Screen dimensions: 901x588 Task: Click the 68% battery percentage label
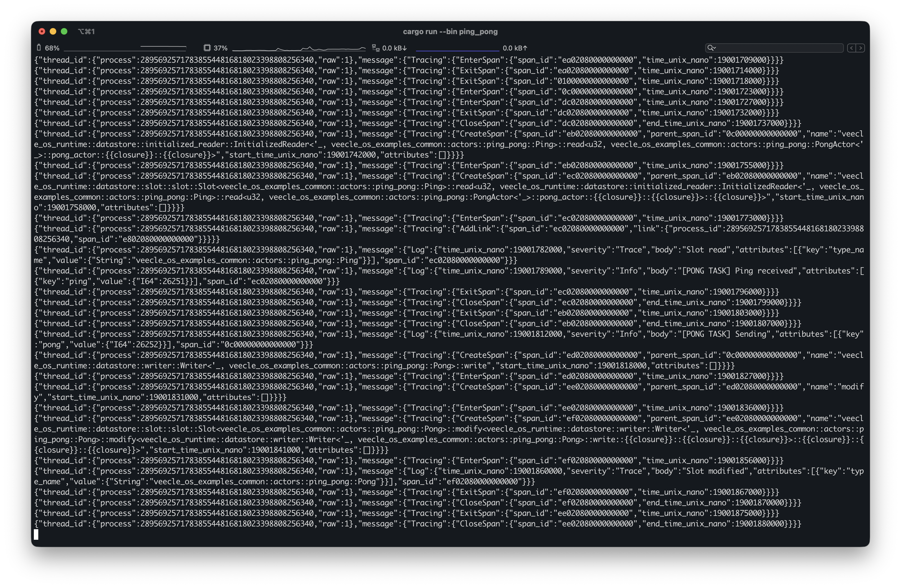pyautogui.click(x=52, y=48)
